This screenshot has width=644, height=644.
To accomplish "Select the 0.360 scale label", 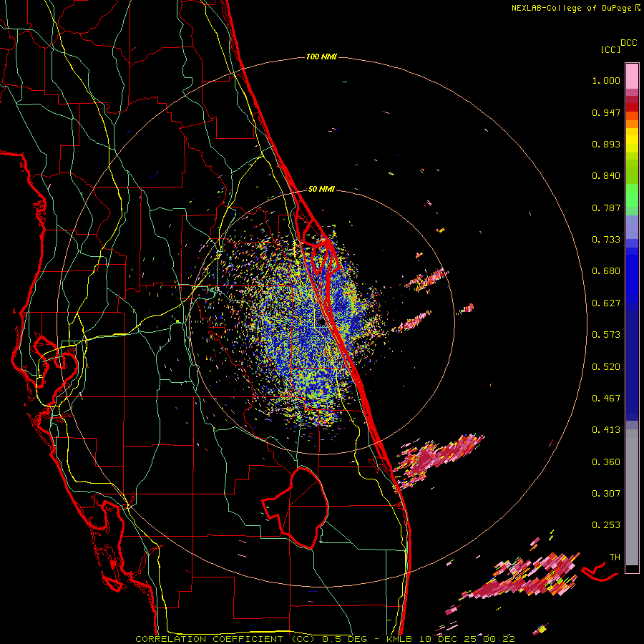I will coord(606,462).
